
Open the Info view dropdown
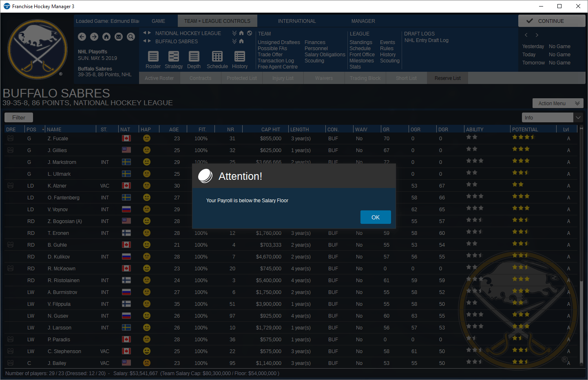[x=552, y=117]
